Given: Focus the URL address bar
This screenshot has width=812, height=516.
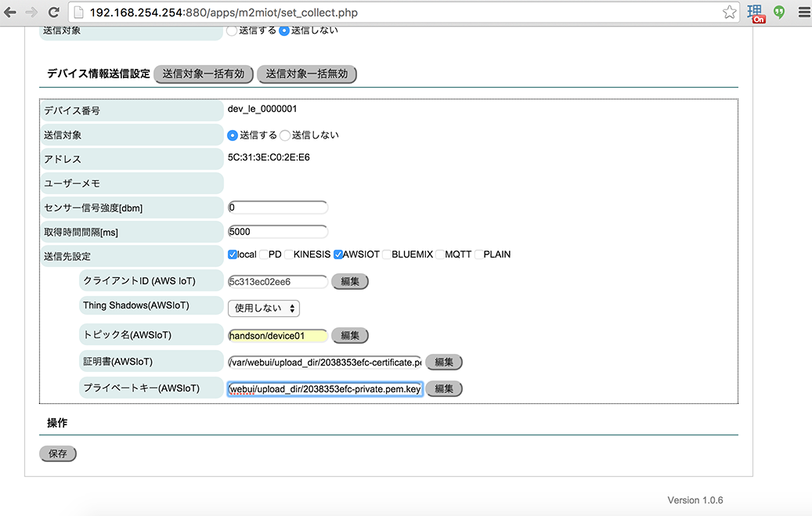Looking at the screenshot, I should pyautogui.click(x=404, y=13).
